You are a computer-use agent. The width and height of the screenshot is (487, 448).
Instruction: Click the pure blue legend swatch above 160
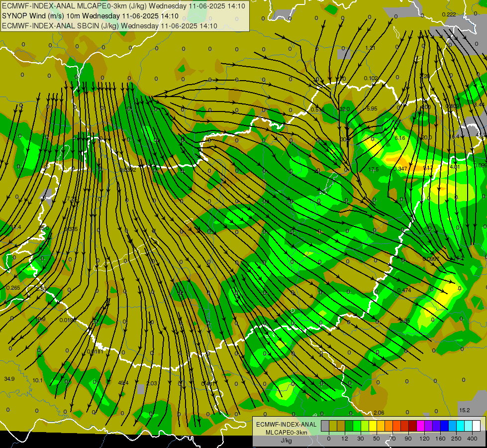[x=444, y=426]
